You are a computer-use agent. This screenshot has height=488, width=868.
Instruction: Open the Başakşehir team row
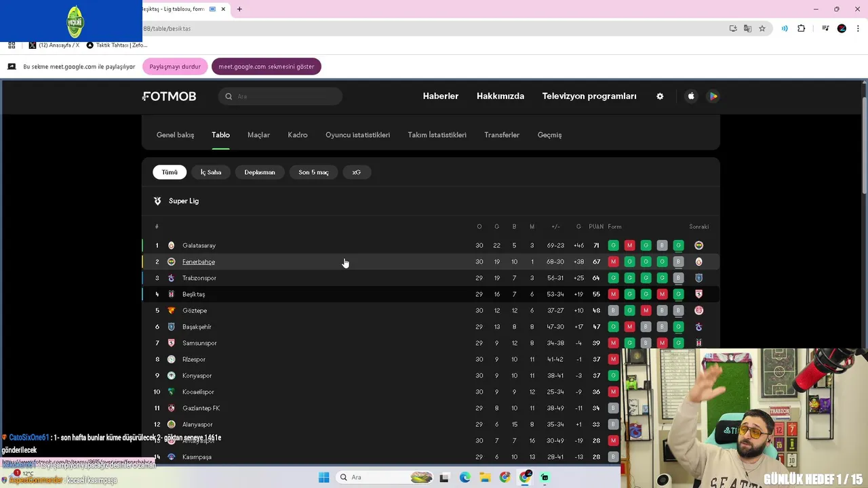(431, 327)
